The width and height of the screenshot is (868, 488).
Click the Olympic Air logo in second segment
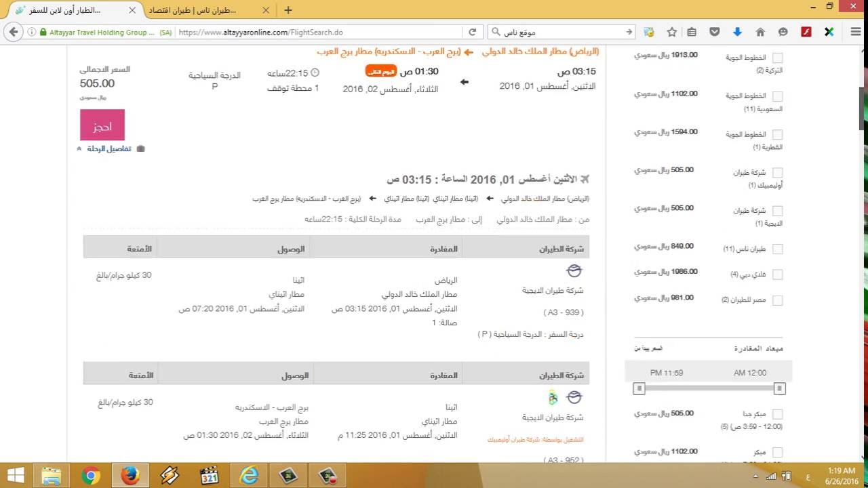pyautogui.click(x=553, y=397)
